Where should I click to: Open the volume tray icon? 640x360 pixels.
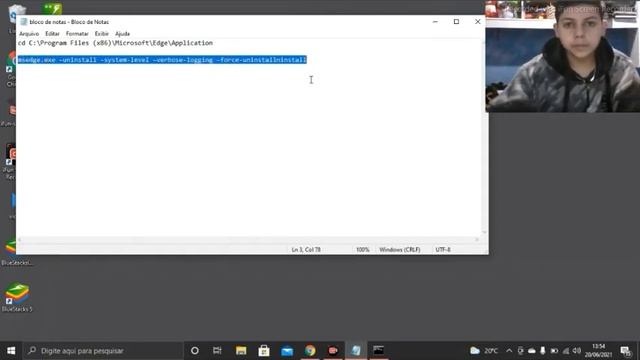point(576,351)
